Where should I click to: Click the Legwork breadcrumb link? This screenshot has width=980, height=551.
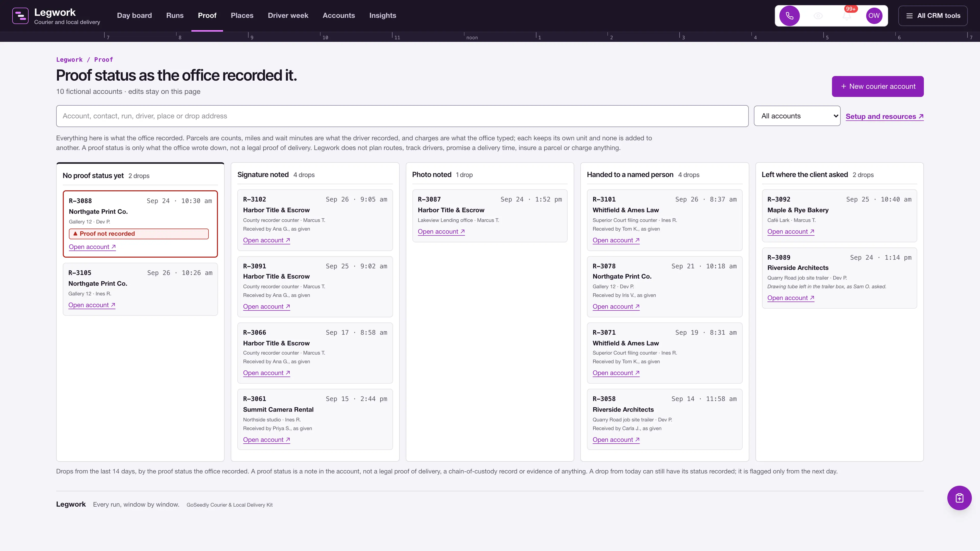tap(69, 60)
